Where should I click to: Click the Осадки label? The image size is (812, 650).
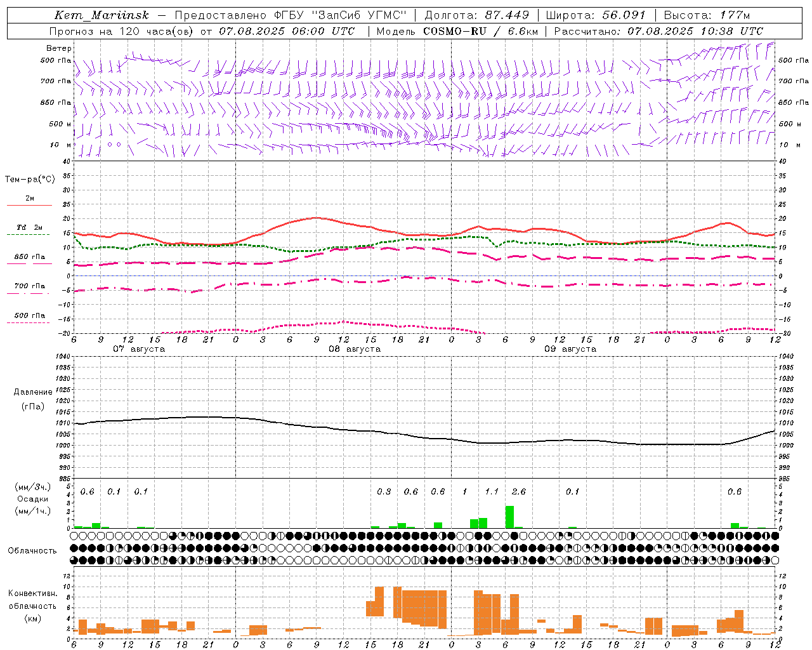coord(33,499)
